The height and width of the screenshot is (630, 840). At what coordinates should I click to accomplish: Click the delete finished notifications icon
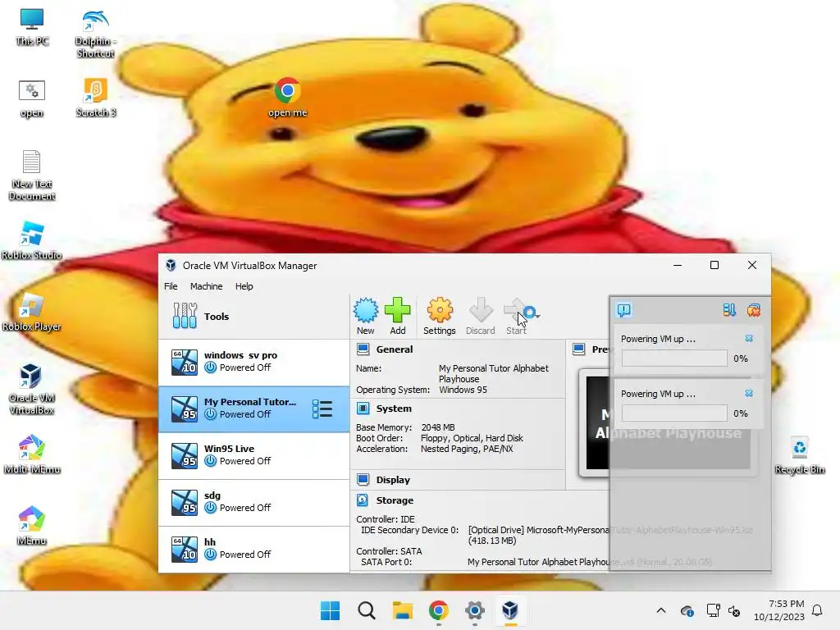point(754,310)
